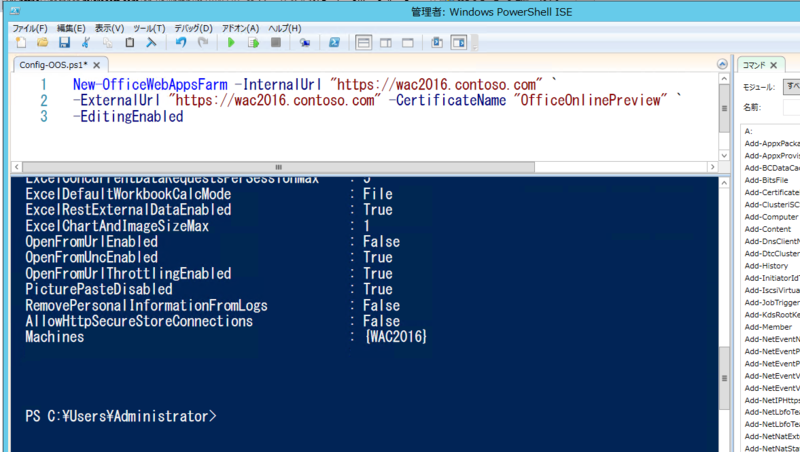Click the Run Selection icon
This screenshot has width=800, height=452.
(253, 43)
